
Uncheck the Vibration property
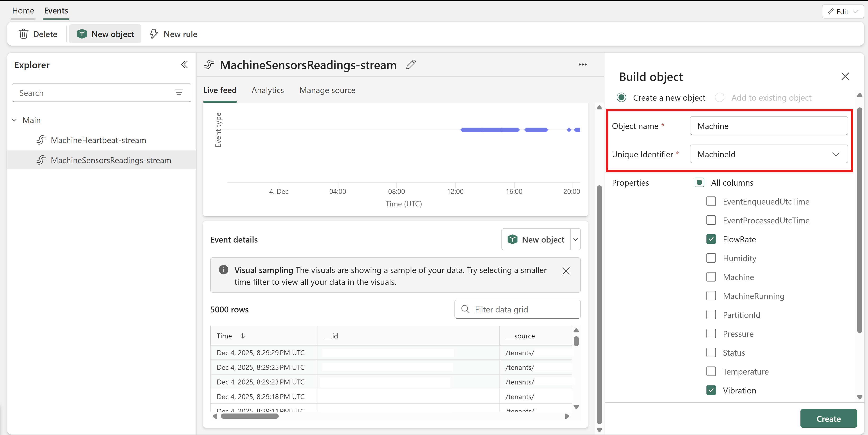(711, 390)
